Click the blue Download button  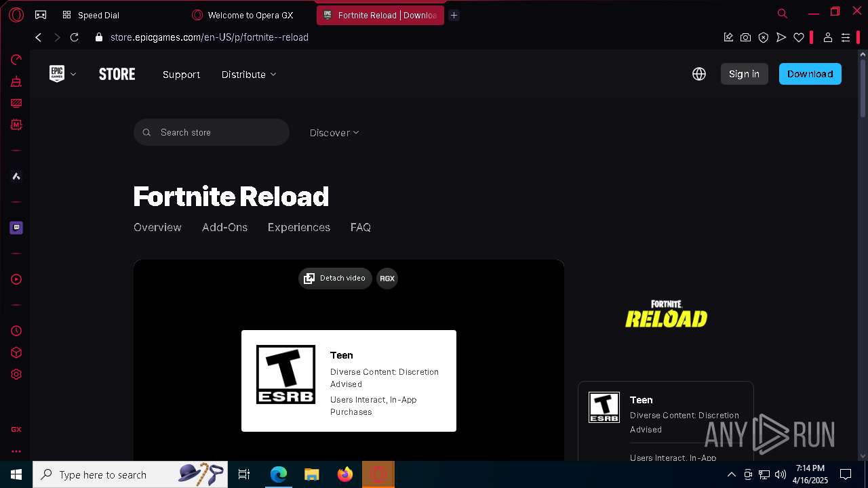(x=810, y=74)
